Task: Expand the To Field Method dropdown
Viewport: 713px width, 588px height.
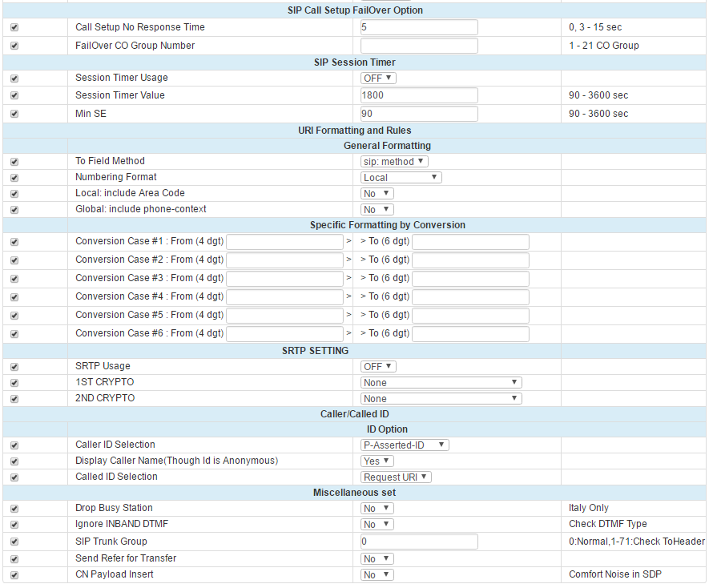Action: [x=394, y=162]
